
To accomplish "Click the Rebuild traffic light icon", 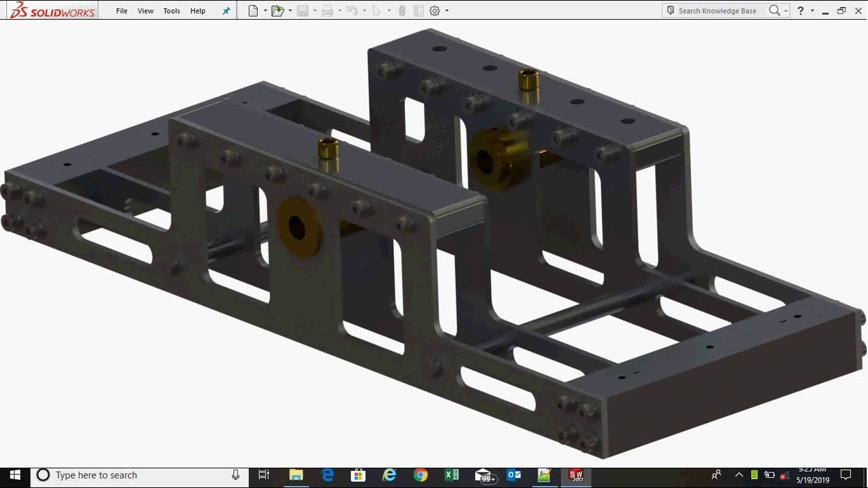I will pos(402,11).
